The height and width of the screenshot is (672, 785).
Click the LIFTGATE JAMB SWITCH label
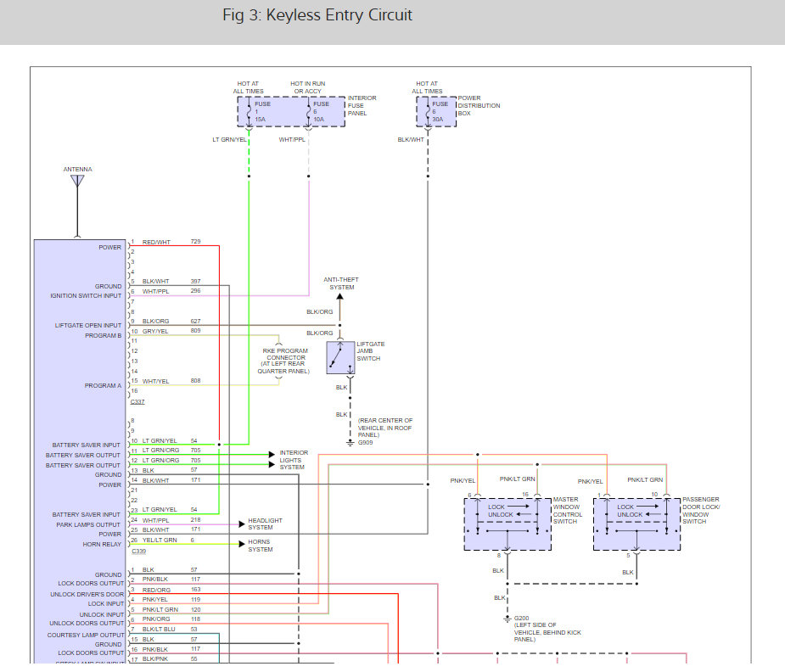point(371,351)
